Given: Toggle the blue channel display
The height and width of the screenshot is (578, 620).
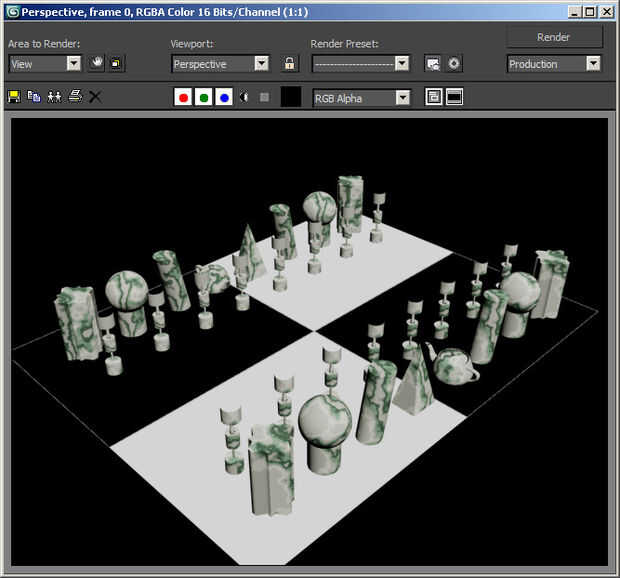Looking at the screenshot, I should point(223,97).
